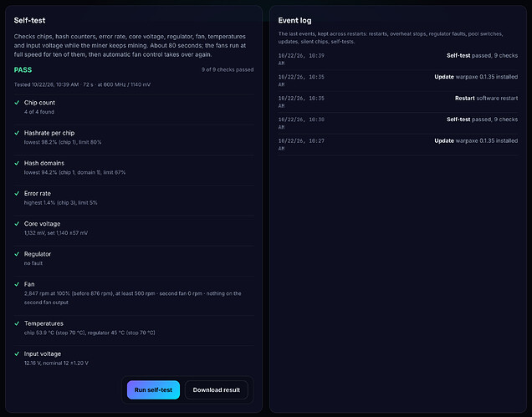Click the Download result button
The image size is (532, 417).
(217, 390)
